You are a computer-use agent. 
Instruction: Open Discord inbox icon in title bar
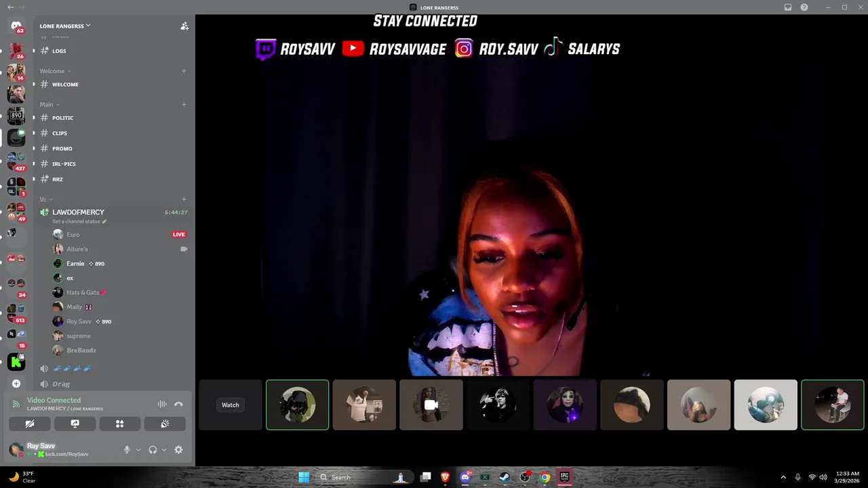pos(788,7)
